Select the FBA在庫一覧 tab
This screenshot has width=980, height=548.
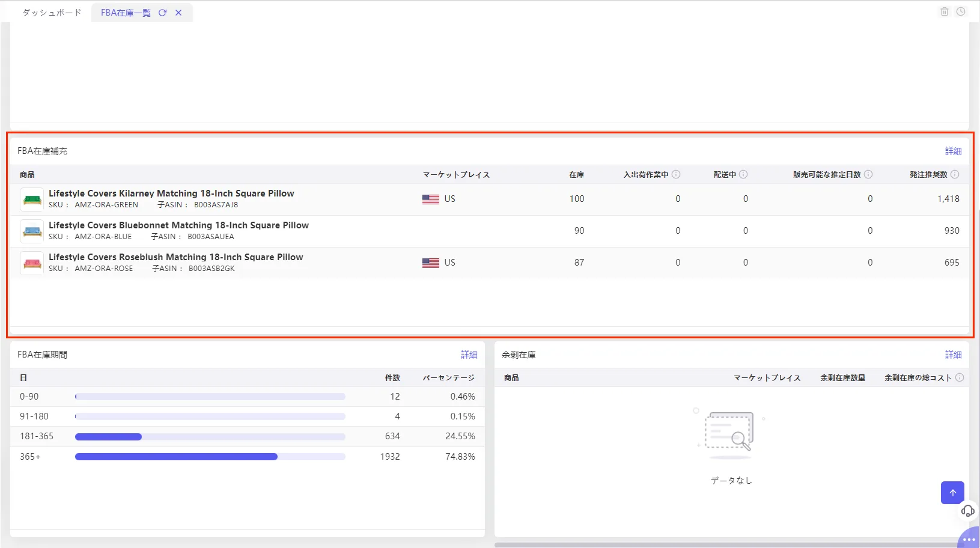tap(126, 13)
